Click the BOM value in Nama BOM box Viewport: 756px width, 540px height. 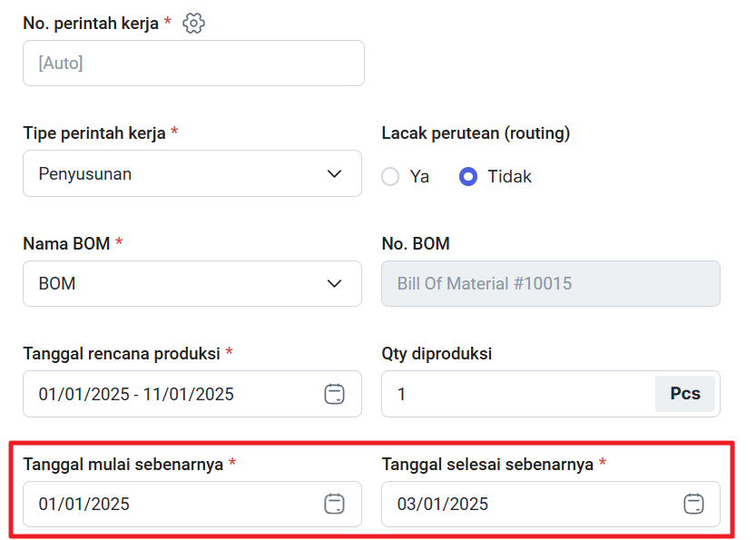pos(57,283)
